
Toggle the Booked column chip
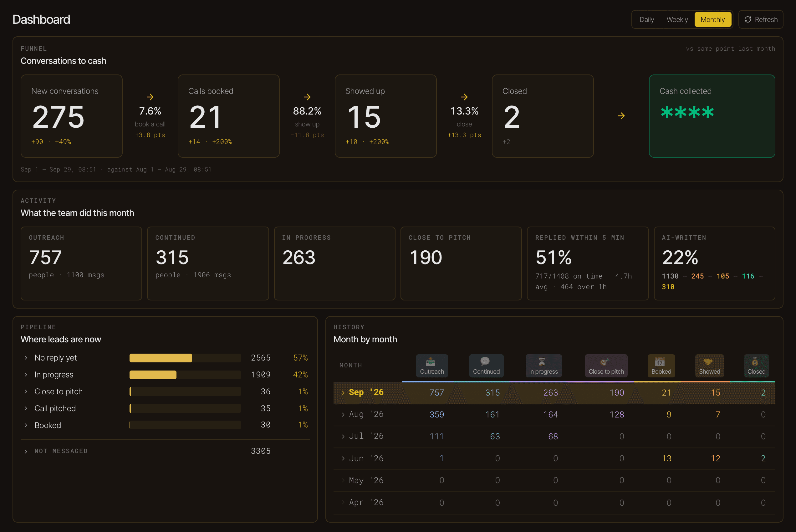pyautogui.click(x=661, y=366)
